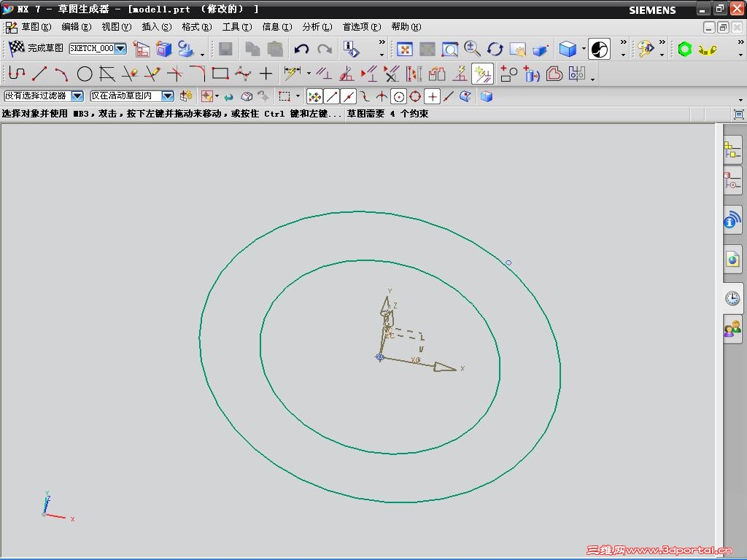Toggle the black-white shaded view button

(x=600, y=49)
